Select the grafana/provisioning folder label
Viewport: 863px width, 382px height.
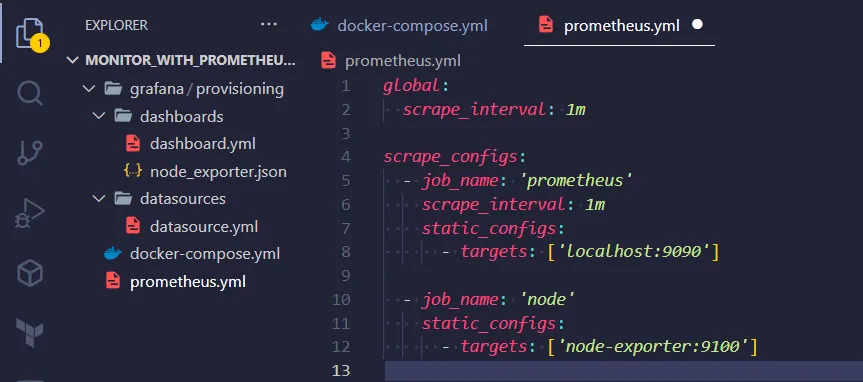pyautogui.click(x=207, y=89)
